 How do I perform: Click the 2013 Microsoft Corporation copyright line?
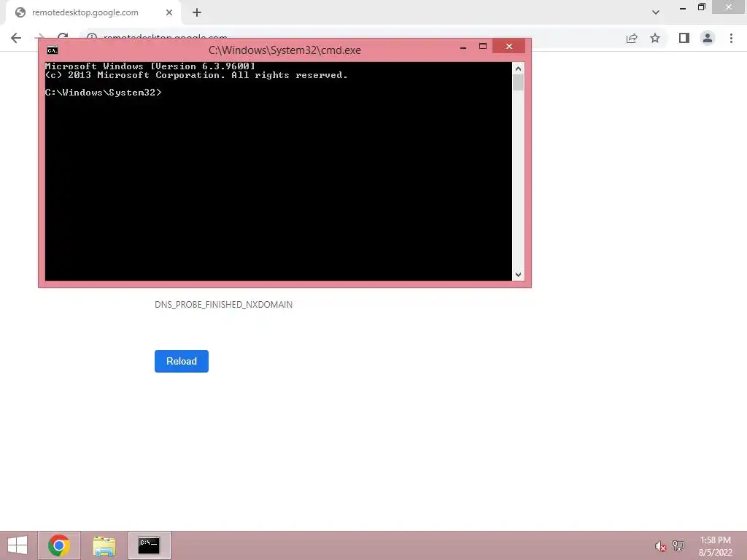point(196,75)
